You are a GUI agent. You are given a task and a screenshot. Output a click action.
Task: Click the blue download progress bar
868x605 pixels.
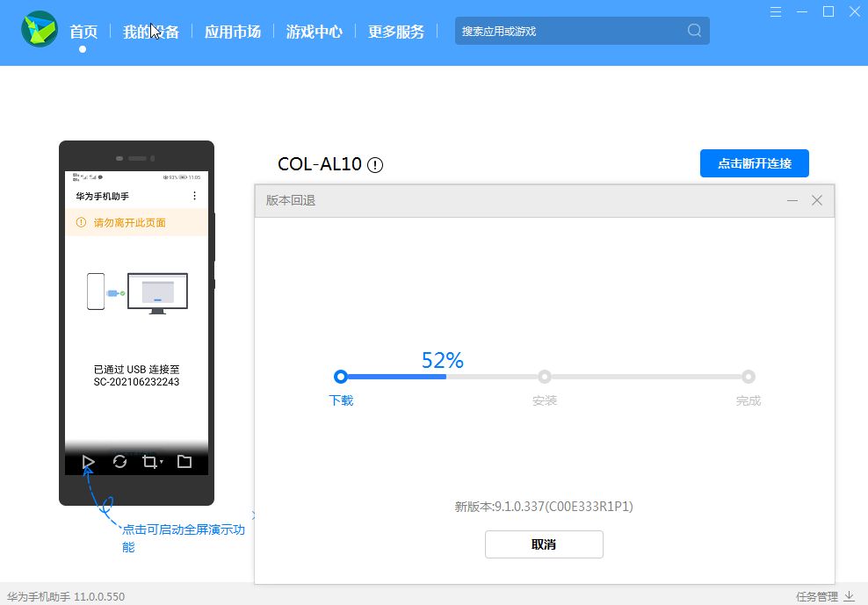[x=396, y=377]
